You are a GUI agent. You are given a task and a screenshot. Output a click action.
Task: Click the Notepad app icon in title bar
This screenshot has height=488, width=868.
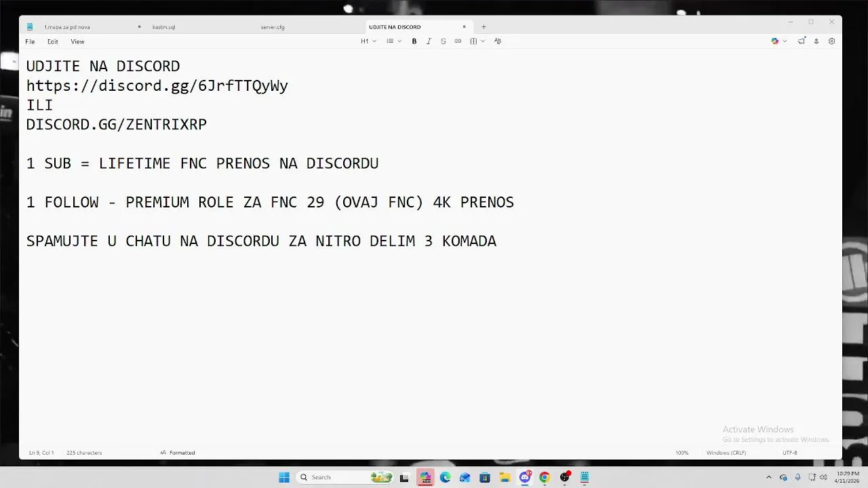[30, 27]
